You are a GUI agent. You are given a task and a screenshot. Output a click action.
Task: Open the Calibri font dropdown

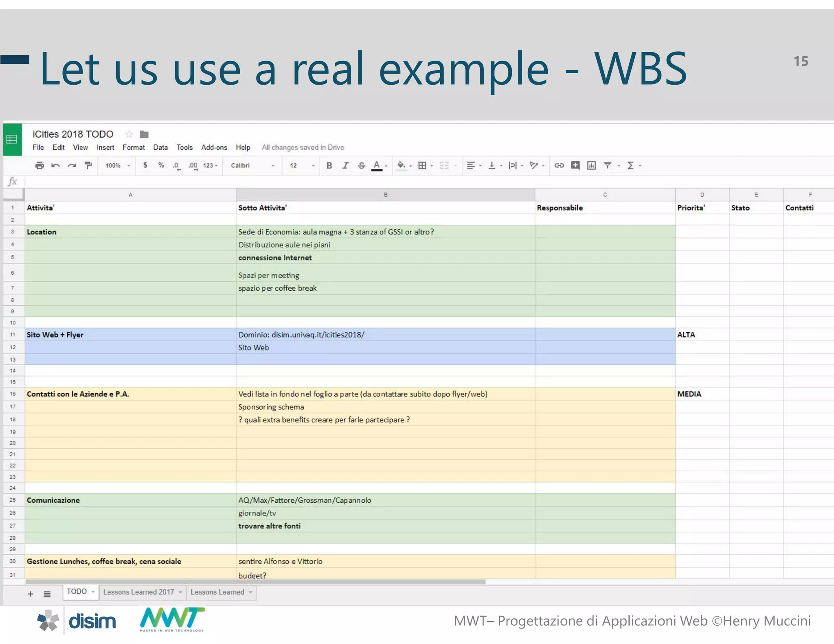pyautogui.click(x=253, y=165)
